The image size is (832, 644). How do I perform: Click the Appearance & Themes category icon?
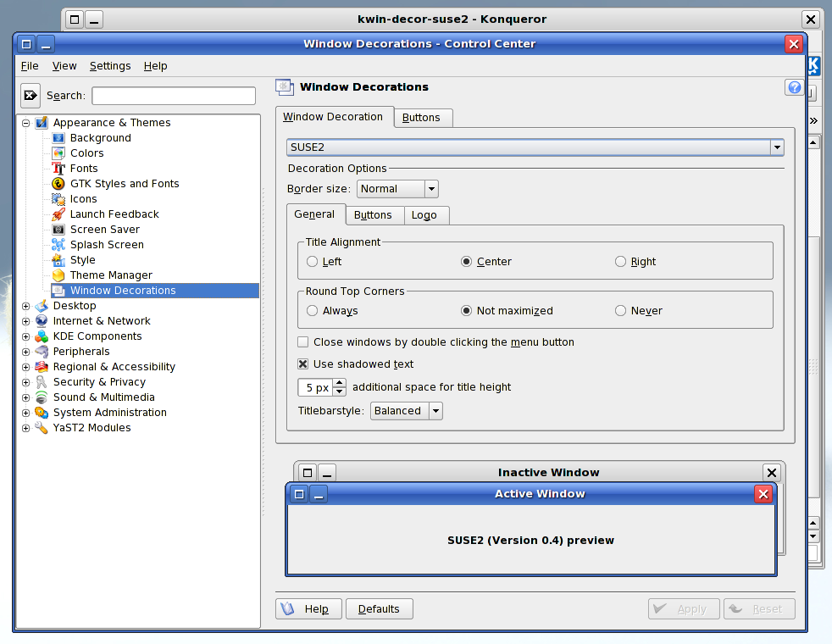click(42, 123)
